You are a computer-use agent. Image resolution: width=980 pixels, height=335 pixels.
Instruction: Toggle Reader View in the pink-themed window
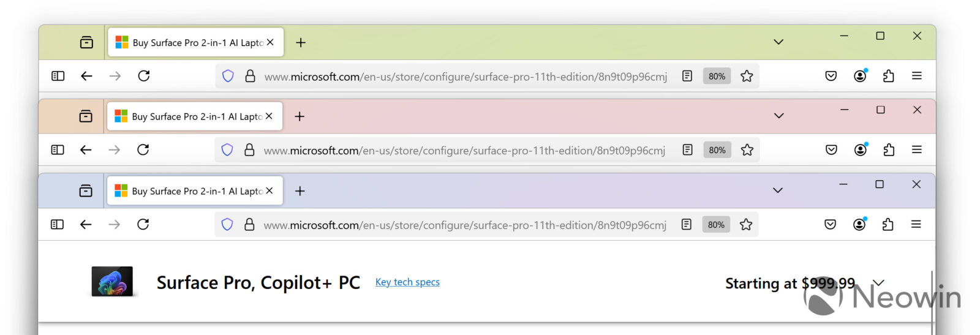(687, 150)
